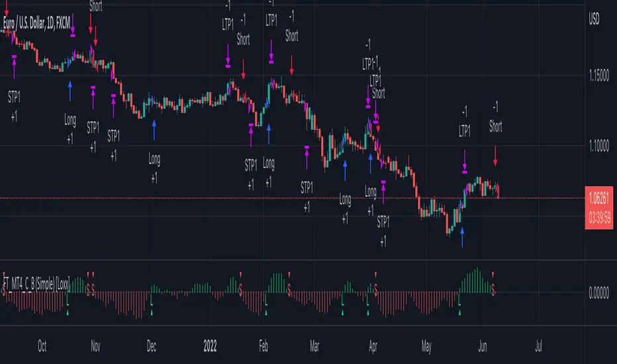The image size is (617, 364).
Task: Click the Feb label on time axis
Action: (263, 346)
